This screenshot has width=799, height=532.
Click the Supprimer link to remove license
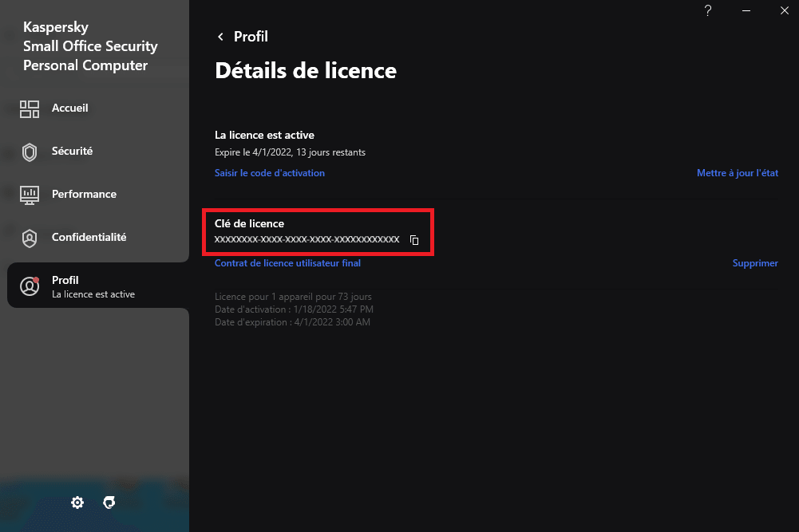tap(755, 263)
